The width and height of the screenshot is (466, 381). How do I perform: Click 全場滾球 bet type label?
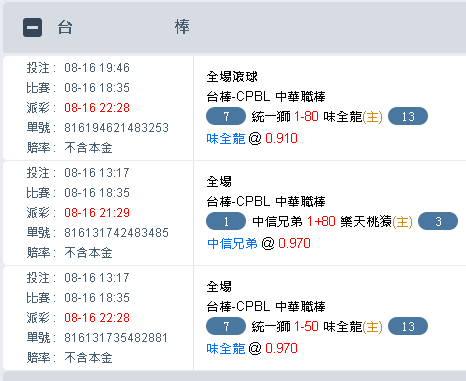(x=232, y=77)
